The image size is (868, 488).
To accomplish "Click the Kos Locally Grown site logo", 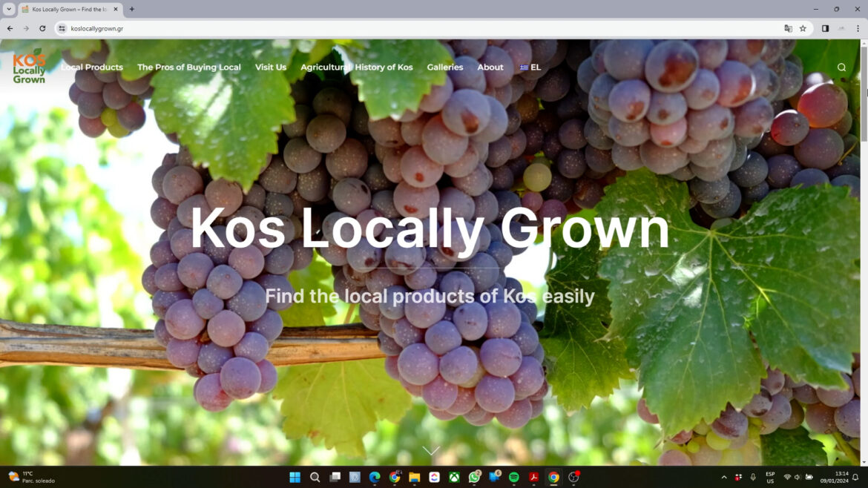I will pos(29,67).
